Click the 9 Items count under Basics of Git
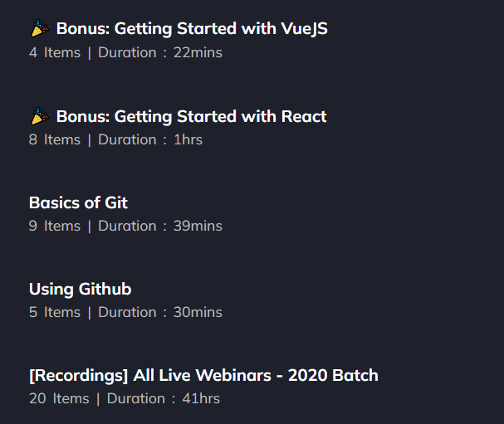The height and width of the screenshot is (424, 504). pos(55,227)
